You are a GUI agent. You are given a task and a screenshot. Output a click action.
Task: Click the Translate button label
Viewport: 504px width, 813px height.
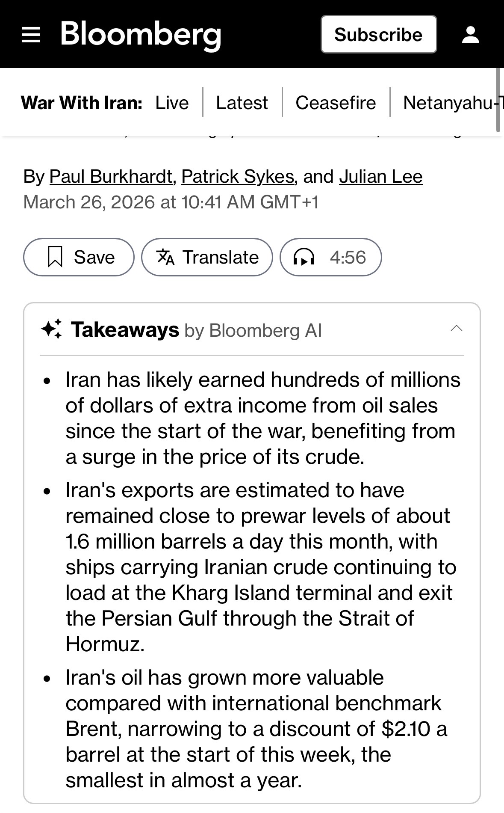tap(221, 258)
